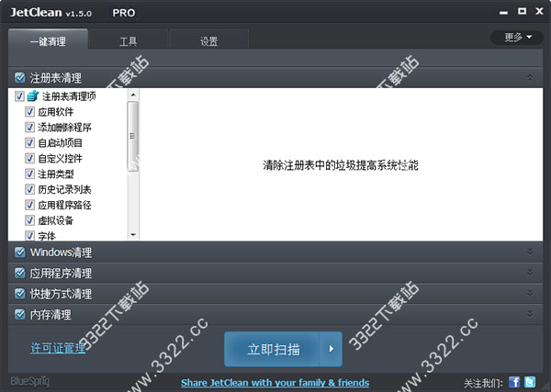Open the 许可证管理 link

[x=58, y=348]
